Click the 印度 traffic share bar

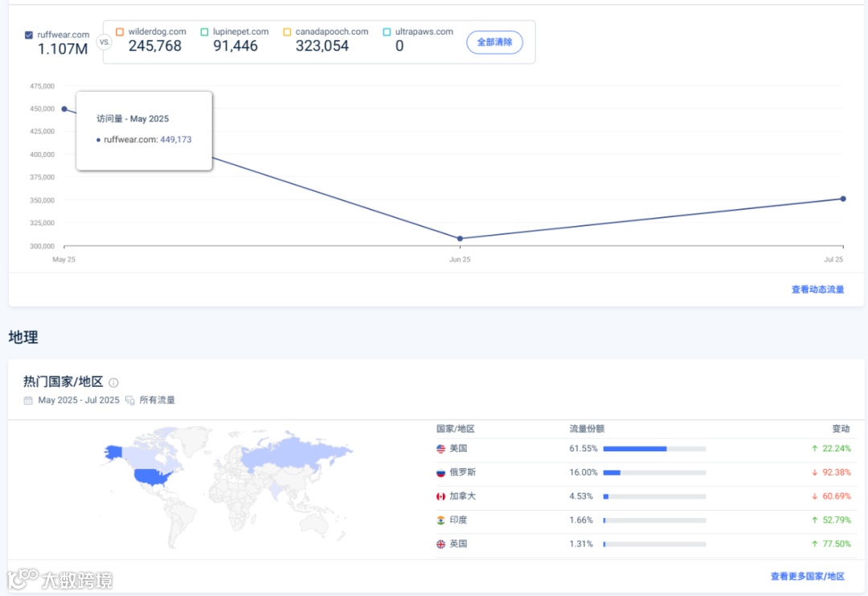pyautogui.click(x=654, y=520)
